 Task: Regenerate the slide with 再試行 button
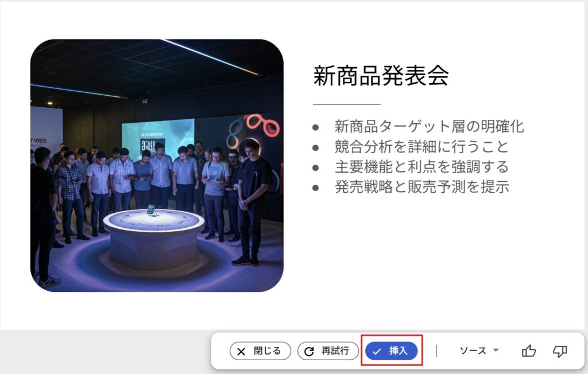click(x=328, y=351)
